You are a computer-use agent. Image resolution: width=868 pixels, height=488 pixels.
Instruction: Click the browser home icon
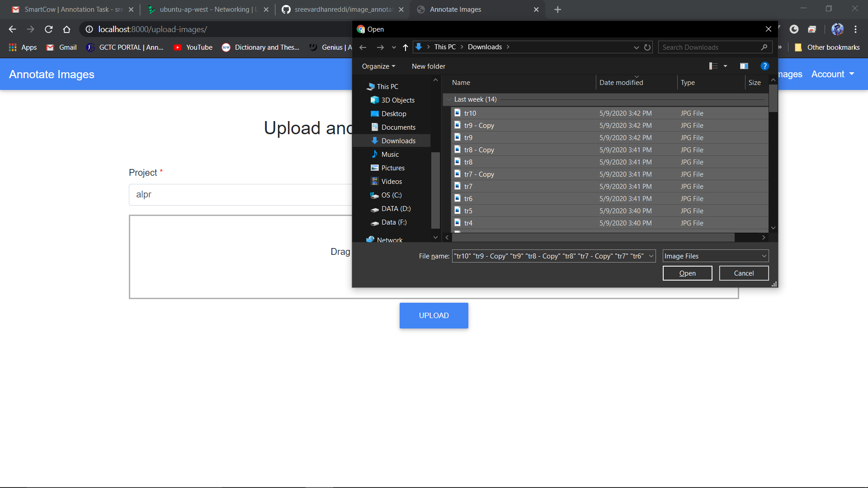pyautogui.click(x=66, y=29)
